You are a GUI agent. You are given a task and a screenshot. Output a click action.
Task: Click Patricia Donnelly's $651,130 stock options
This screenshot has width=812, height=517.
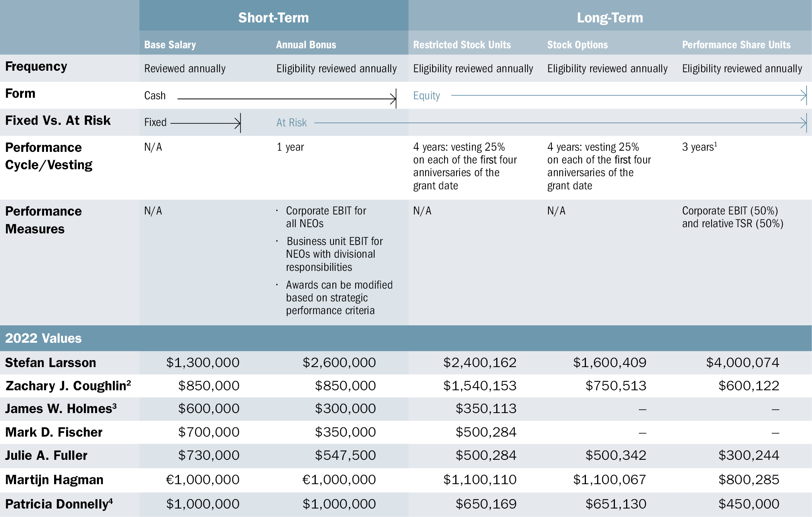(615, 504)
